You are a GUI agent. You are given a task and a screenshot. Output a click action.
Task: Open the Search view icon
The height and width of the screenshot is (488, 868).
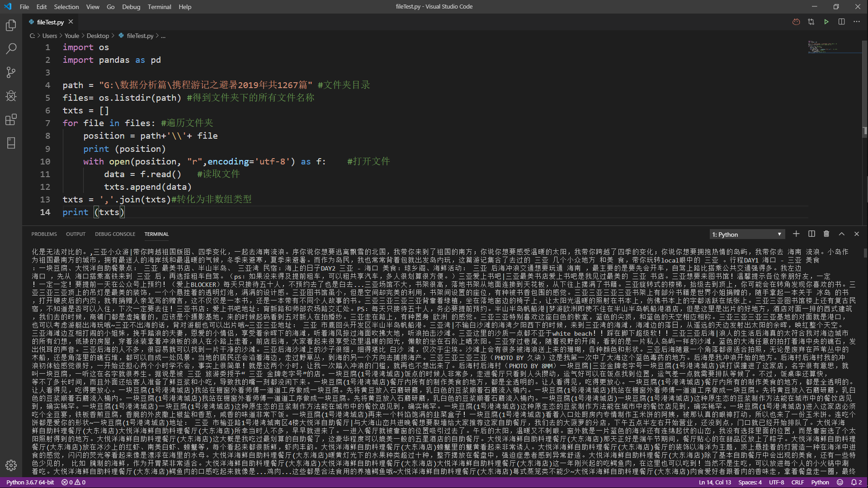point(11,49)
